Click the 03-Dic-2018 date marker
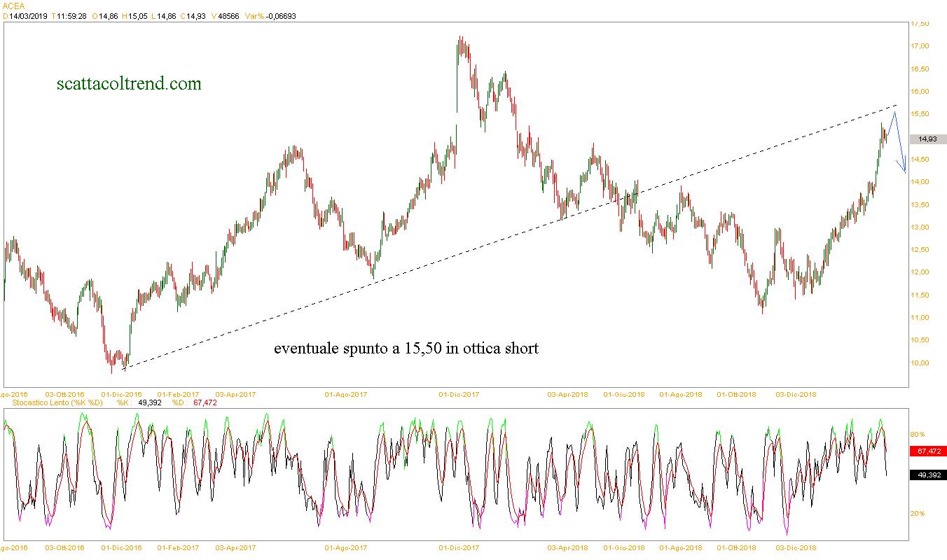 point(796,394)
